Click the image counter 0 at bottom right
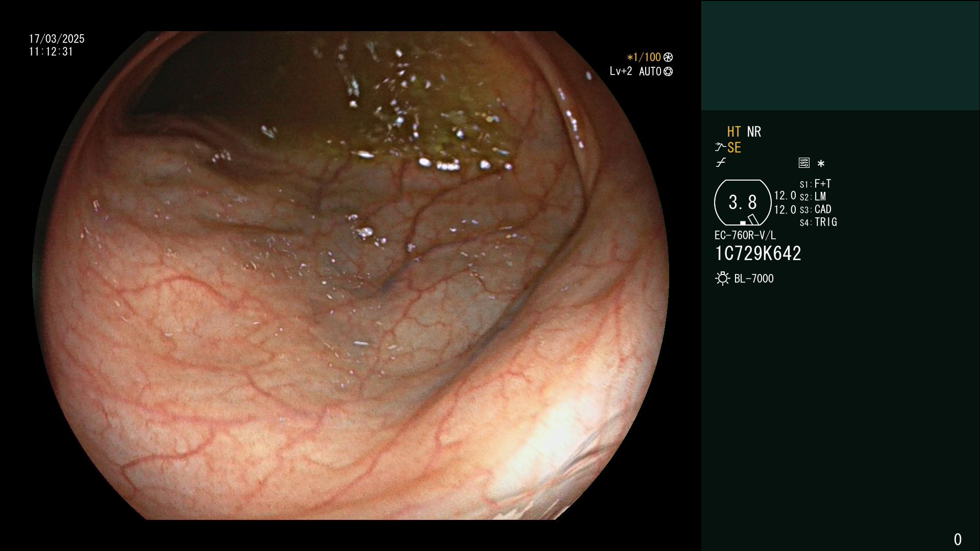 click(958, 539)
